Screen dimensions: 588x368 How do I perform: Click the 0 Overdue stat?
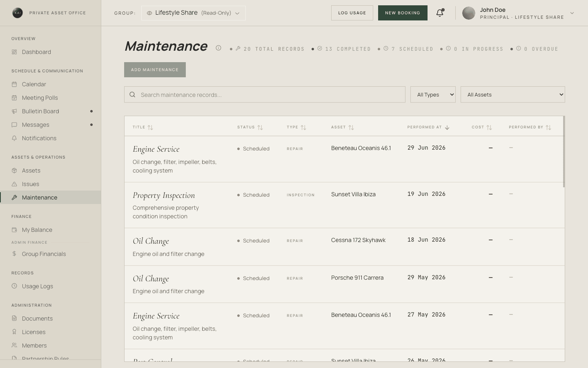[x=537, y=49]
